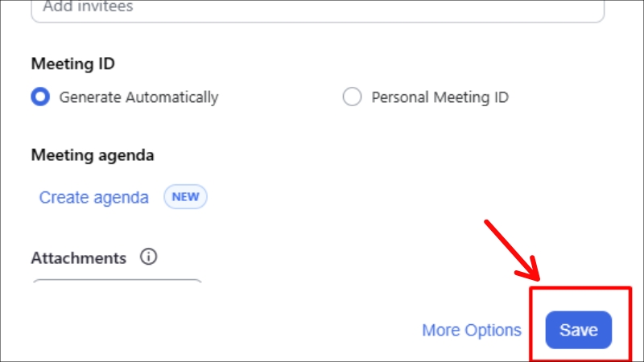Click the Attachments info icon
The width and height of the screenshot is (644, 362).
(x=148, y=257)
